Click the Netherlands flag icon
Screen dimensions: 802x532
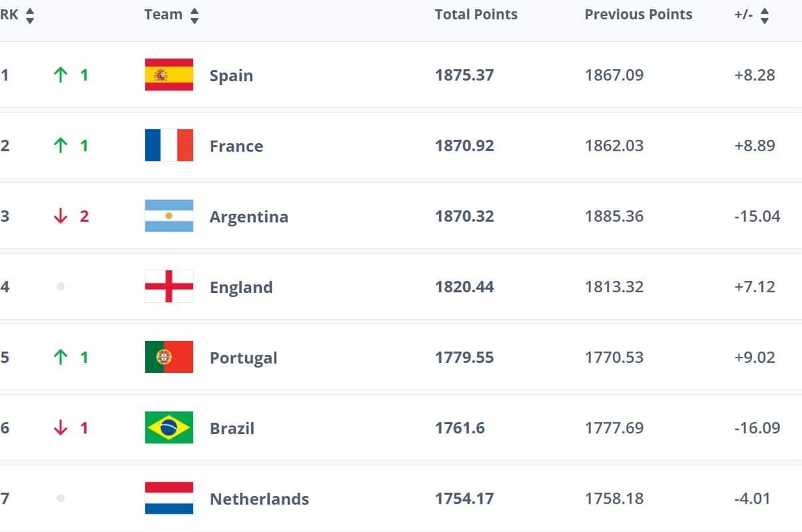tap(169, 498)
